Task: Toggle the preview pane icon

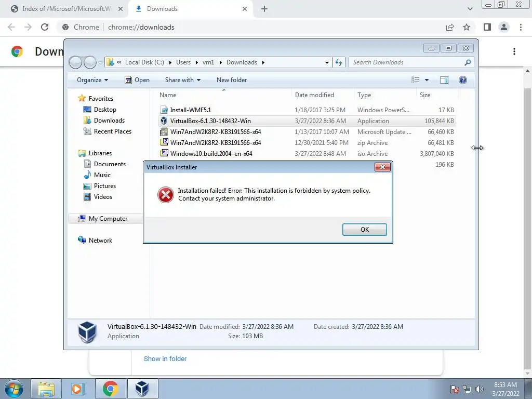Action: 444,80
